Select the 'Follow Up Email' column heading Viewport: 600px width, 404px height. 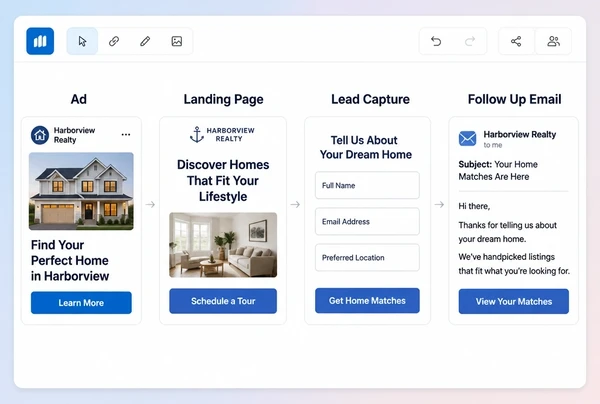pyautogui.click(x=515, y=99)
